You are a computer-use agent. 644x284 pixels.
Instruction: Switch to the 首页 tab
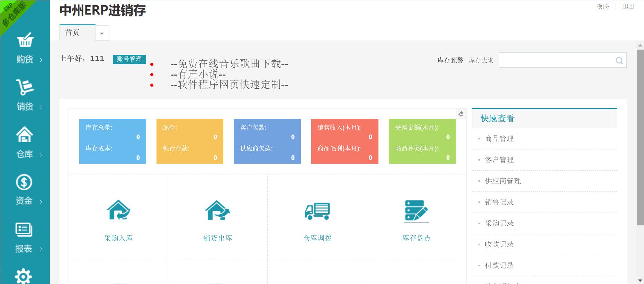click(x=77, y=33)
